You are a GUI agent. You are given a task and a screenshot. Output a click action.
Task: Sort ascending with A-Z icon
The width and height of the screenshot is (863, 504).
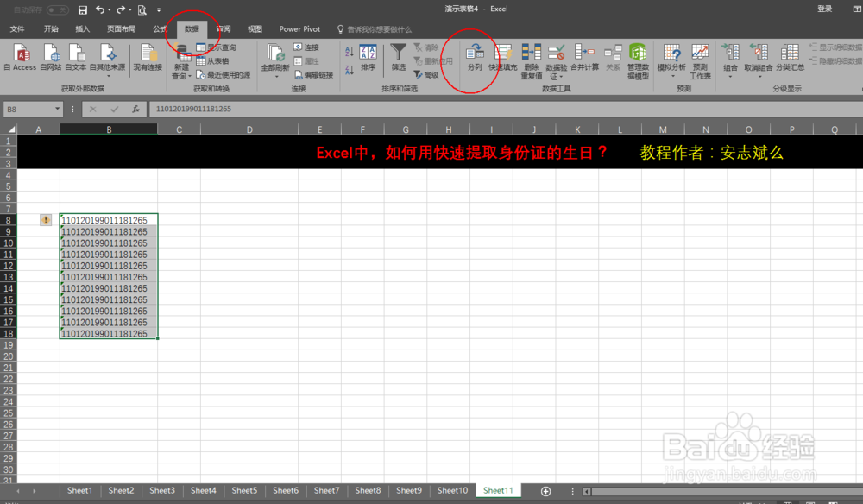(350, 52)
